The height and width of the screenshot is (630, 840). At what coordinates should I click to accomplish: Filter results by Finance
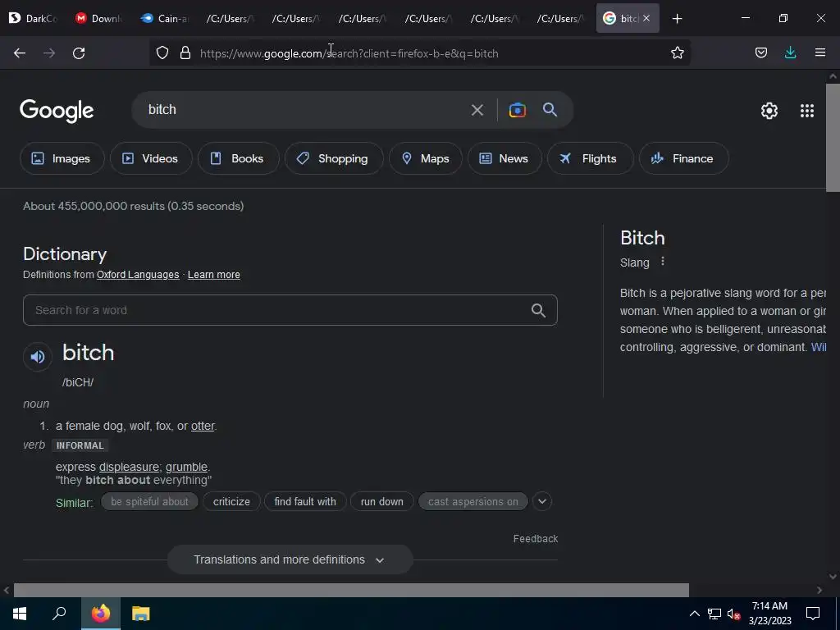[x=683, y=158]
